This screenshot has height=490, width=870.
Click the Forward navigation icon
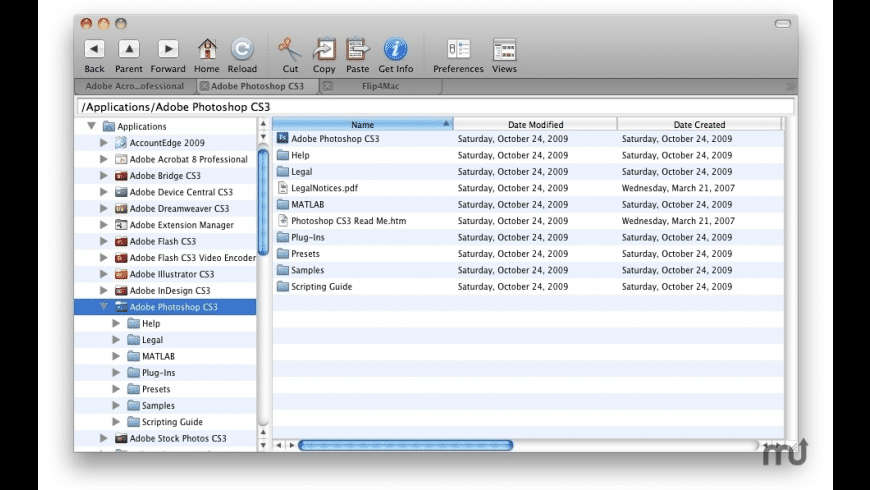(x=168, y=49)
